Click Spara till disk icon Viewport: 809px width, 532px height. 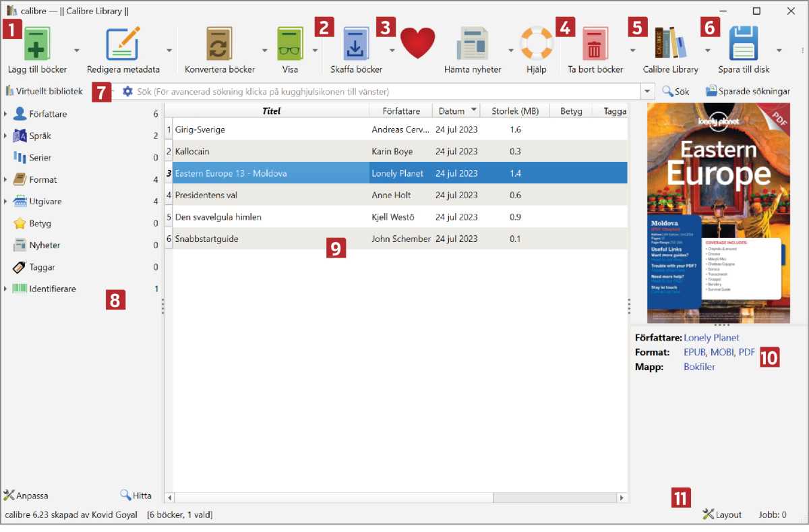tap(745, 45)
